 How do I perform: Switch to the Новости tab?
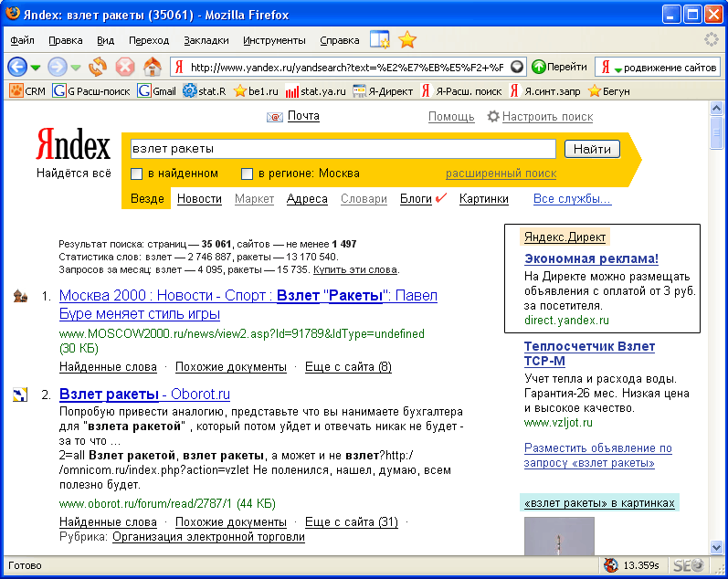199,199
